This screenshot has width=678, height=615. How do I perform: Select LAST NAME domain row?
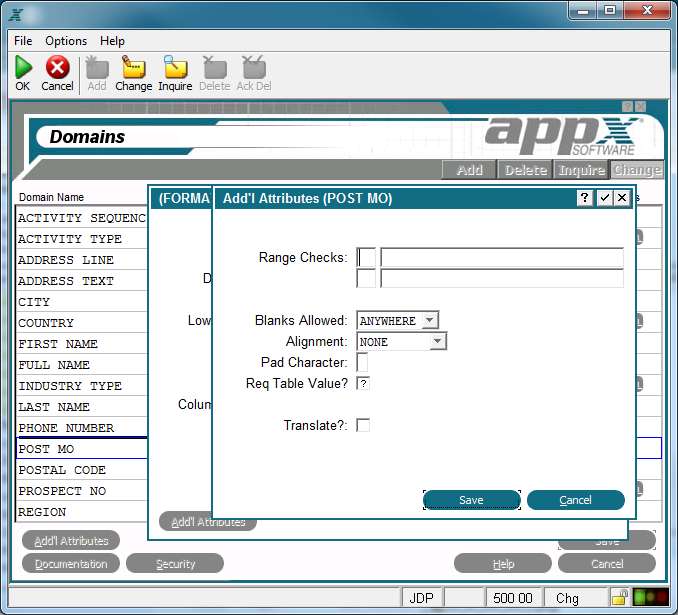pos(82,407)
